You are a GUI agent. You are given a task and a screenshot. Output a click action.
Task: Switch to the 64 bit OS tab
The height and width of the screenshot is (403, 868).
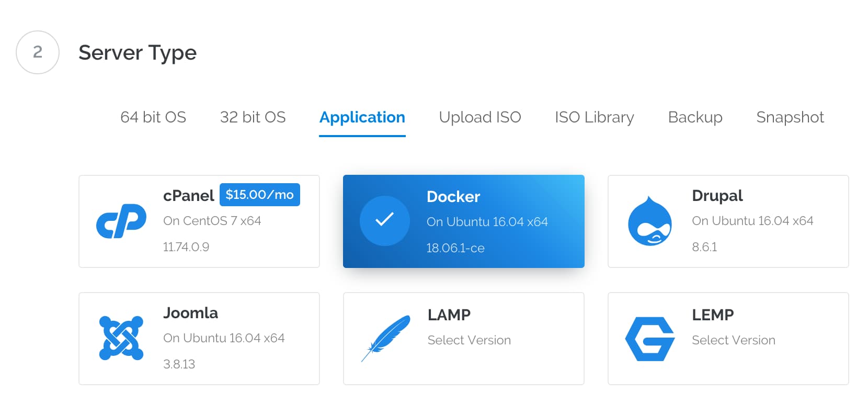point(153,117)
